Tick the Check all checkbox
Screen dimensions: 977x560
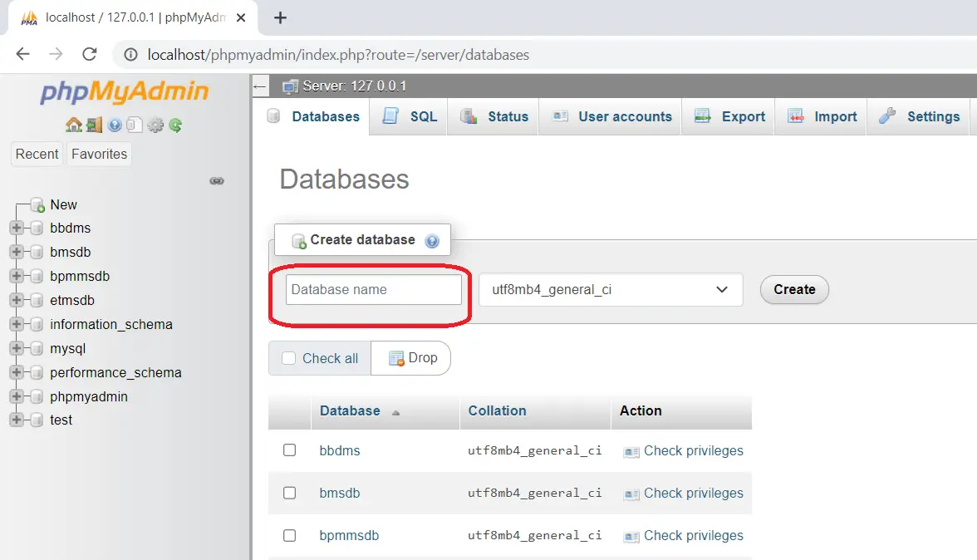288,358
